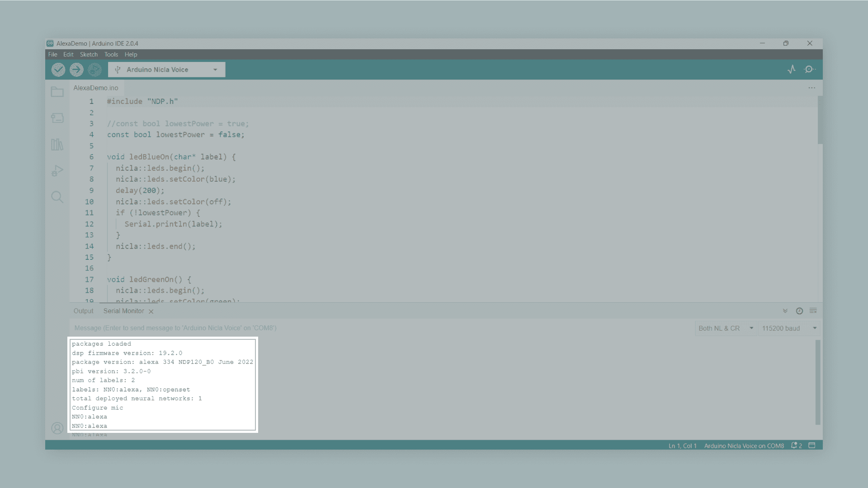Toggle autoscroll in the Serial Monitor
This screenshot has width=868, height=488.
[x=785, y=311]
